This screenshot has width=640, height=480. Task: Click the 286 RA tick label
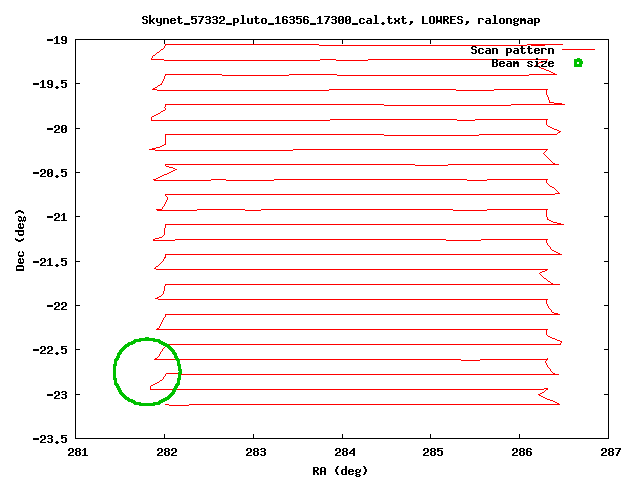pyautogui.click(x=522, y=452)
